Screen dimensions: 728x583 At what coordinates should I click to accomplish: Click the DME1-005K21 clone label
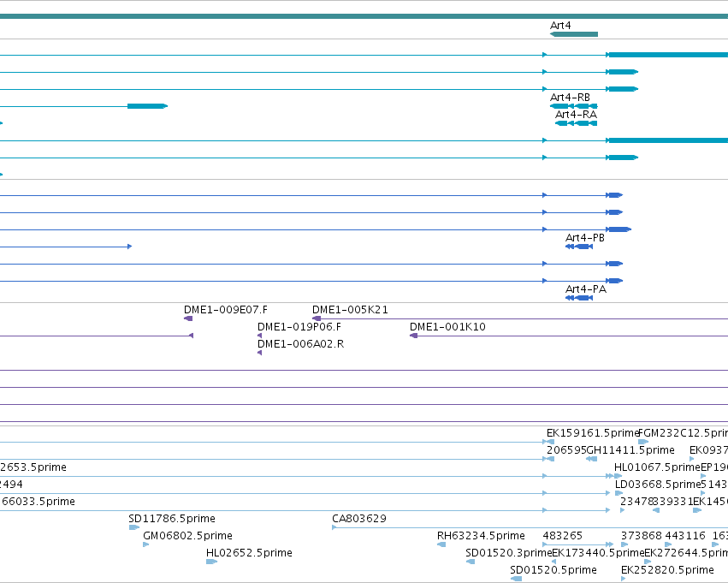point(350,310)
